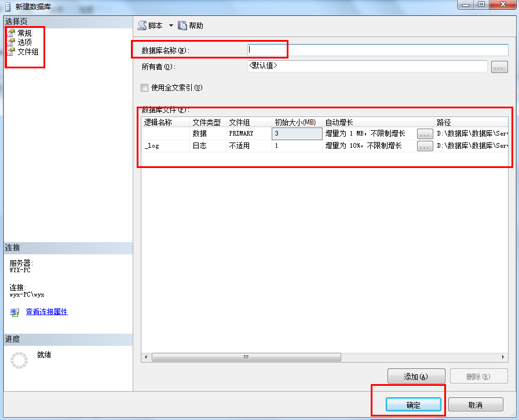This screenshot has width=519, height=420.
Task: Click the 选项 page icon
Action: (12, 42)
